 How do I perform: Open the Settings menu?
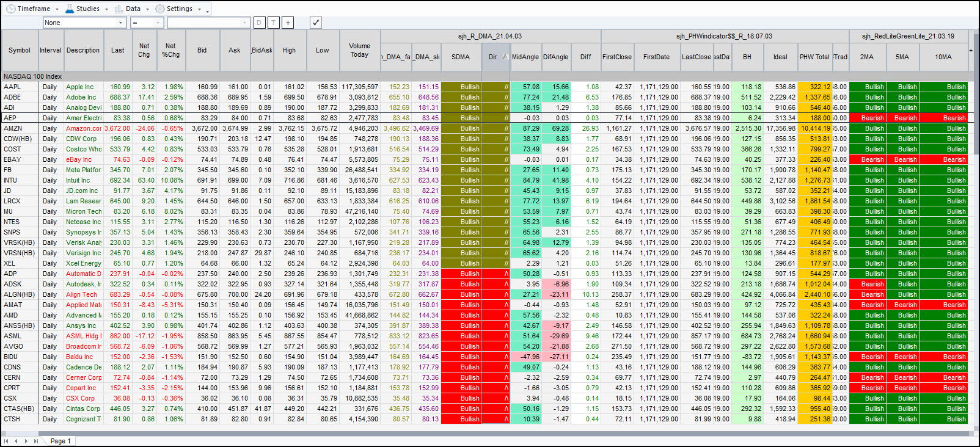click(x=178, y=9)
